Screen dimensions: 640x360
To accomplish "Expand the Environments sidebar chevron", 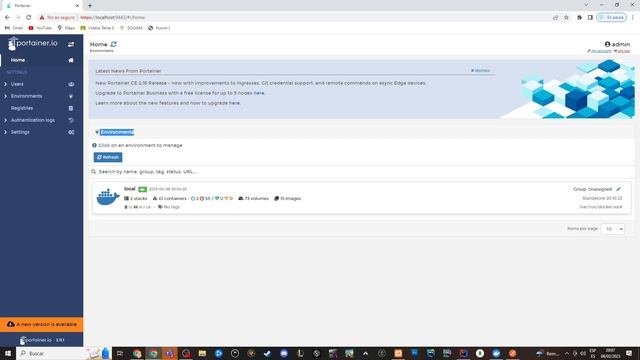I will (x=5, y=96).
